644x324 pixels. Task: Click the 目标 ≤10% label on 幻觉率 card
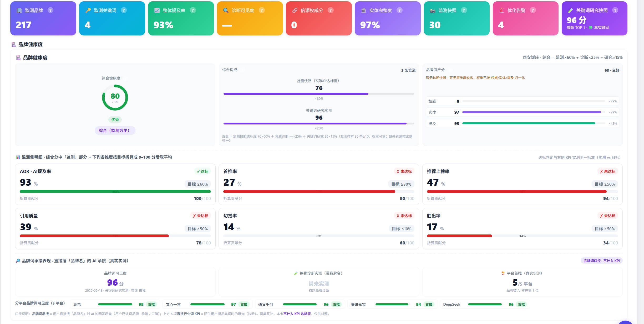(x=402, y=229)
